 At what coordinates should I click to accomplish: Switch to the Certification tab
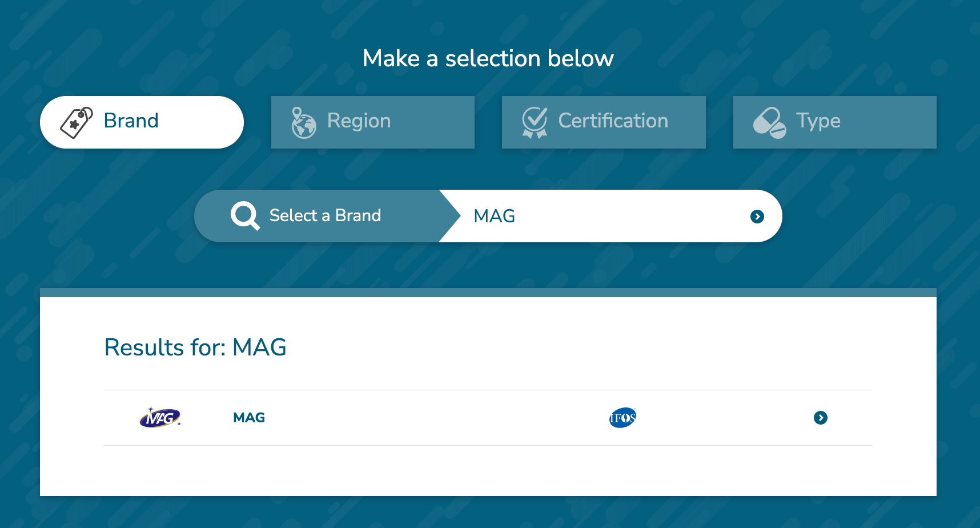tap(604, 122)
